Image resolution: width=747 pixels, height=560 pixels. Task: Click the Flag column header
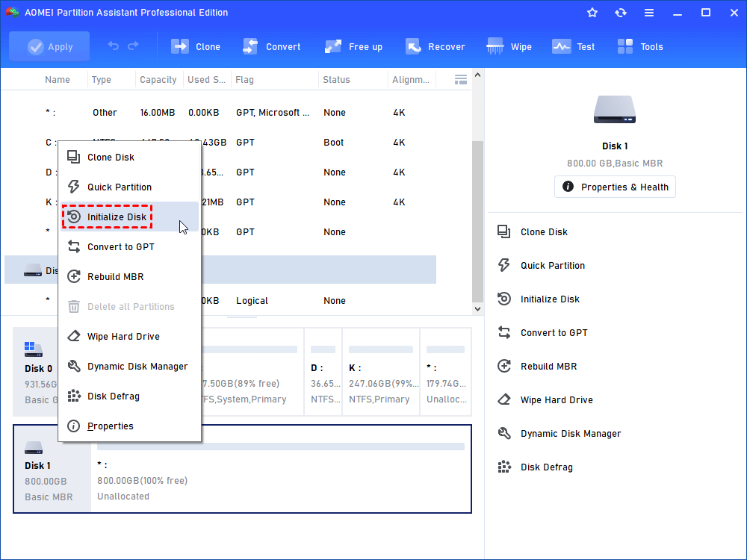[x=244, y=80]
